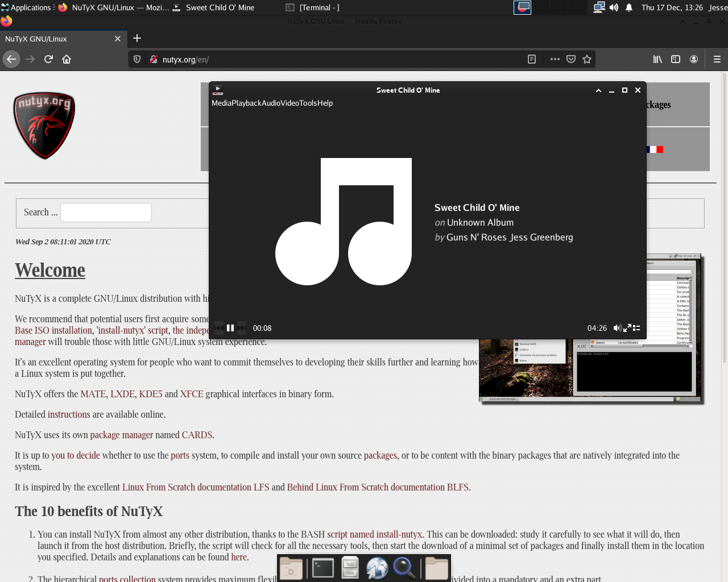Toggle reader view in Firefox
Viewport: 728px width, 582px height.
pos(532,59)
